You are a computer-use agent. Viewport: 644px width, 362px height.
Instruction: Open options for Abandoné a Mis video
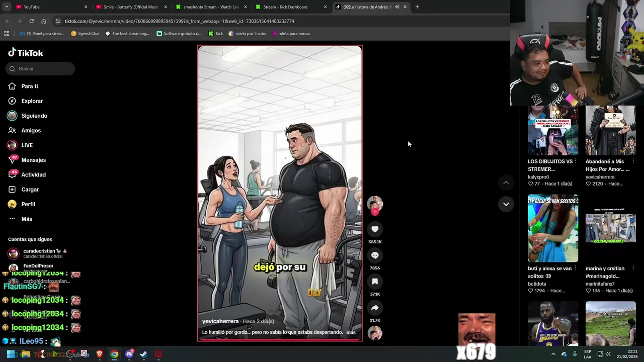(633, 161)
